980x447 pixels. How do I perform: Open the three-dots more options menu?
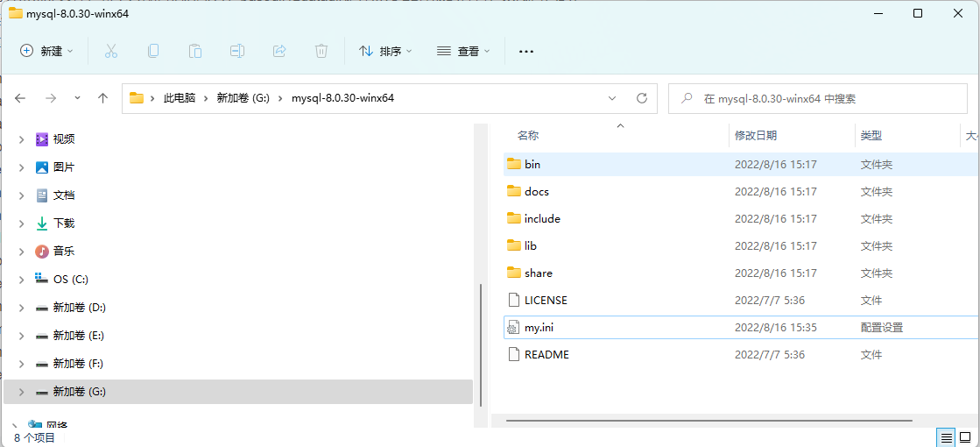(526, 51)
